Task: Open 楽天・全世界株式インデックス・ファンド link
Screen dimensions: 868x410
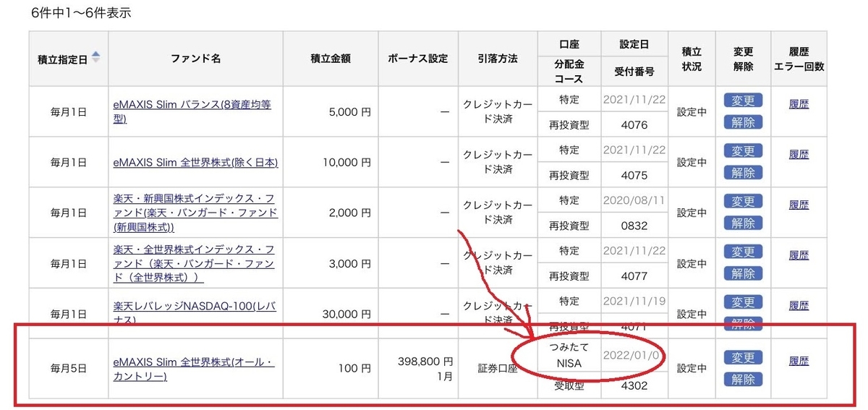Action: [194, 263]
